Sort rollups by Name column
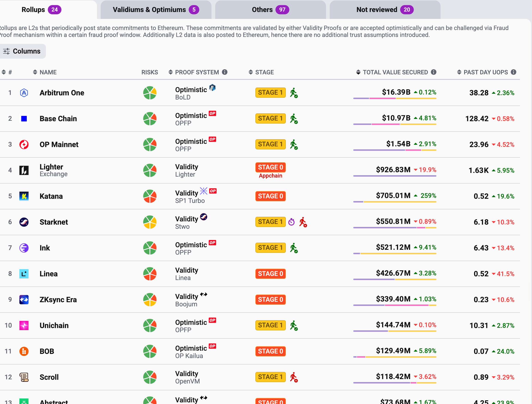The height and width of the screenshot is (404, 532). click(x=45, y=72)
